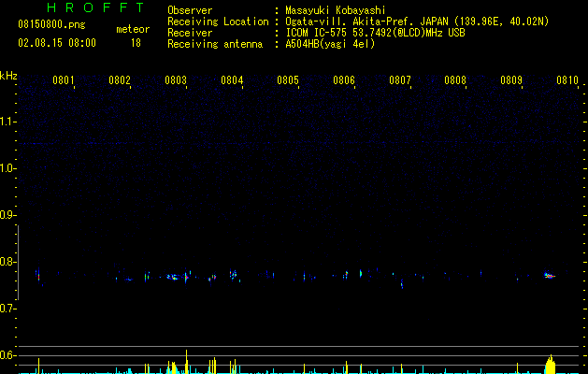588x374 pixels.
Task: Click the 0807 time marker
Action: pyautogui.click(x=400, y=80)
